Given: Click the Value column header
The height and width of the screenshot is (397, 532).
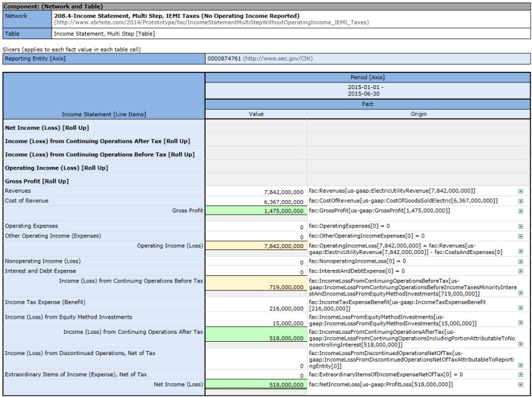Looking at the screenshot, I should coord(256,114).
